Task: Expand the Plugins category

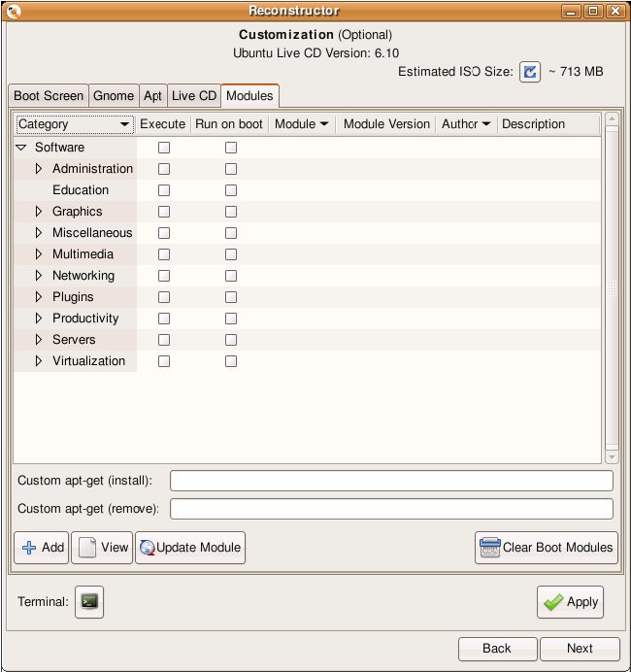Action: click(x=39, y=297)
